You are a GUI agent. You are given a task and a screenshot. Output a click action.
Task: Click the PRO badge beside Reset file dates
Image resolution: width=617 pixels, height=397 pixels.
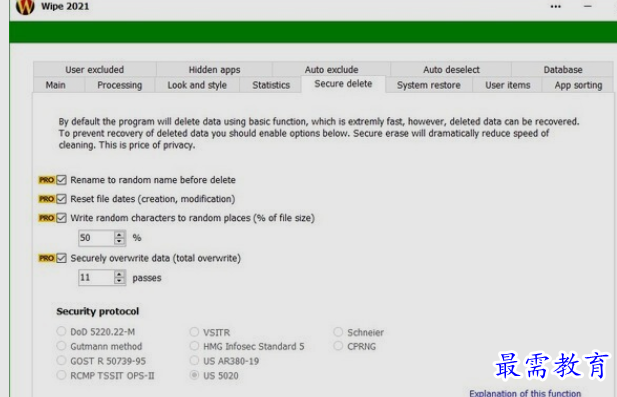[46, 199]
